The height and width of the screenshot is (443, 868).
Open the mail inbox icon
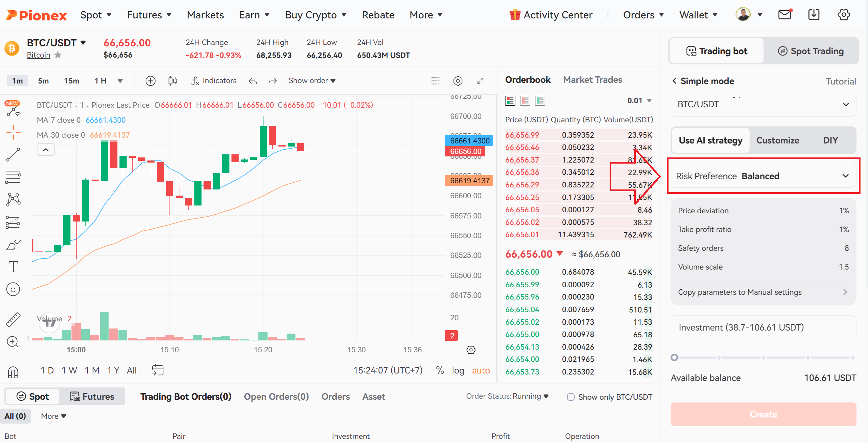click(x=785, y=15)
